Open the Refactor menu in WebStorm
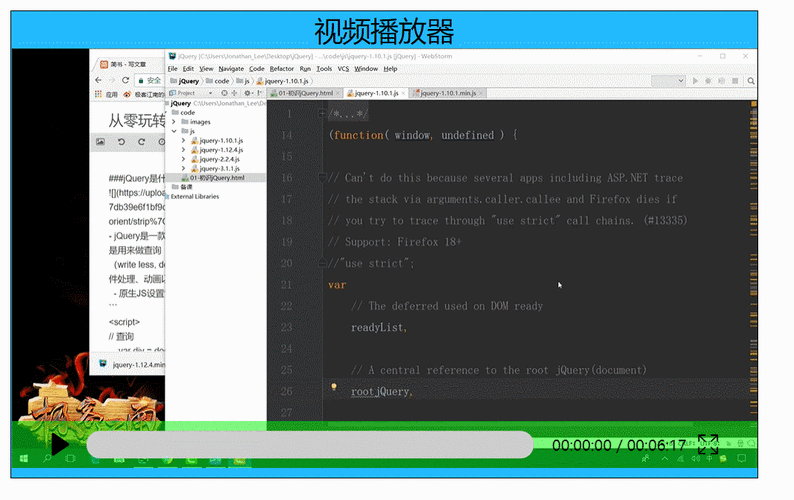The height and width of the screenshot is (500, 794). pyautogui.click(x=282, y=68)
